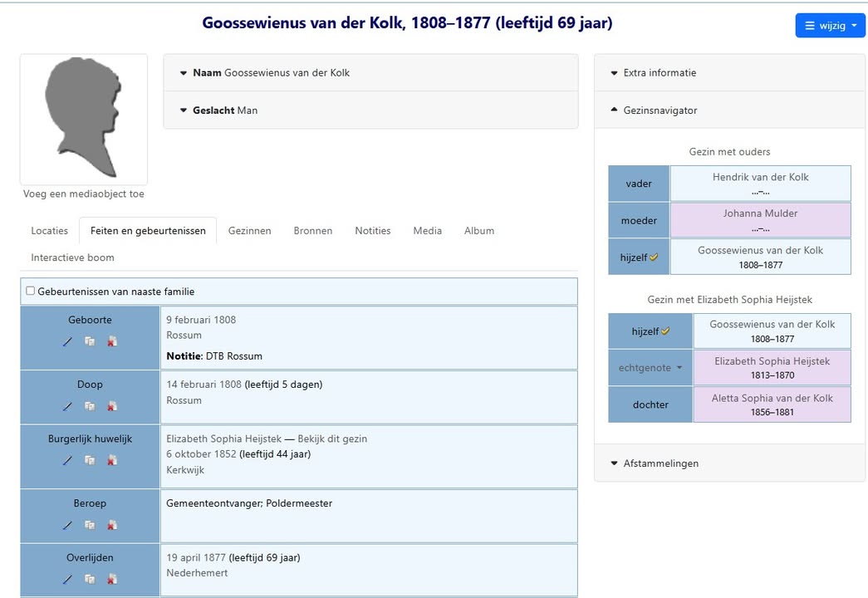Open the Bronnen tab
The height and width of the screenshot is (598, 868).
pos(312,230)
